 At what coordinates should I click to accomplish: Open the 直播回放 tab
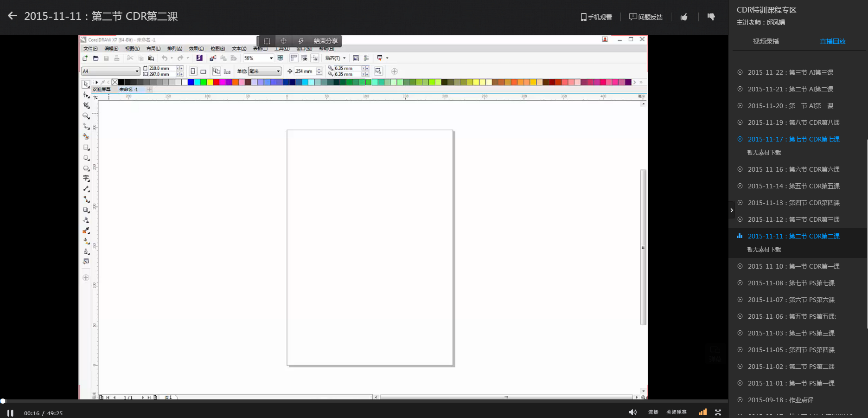pyautogui.click(x=832, y=41)
